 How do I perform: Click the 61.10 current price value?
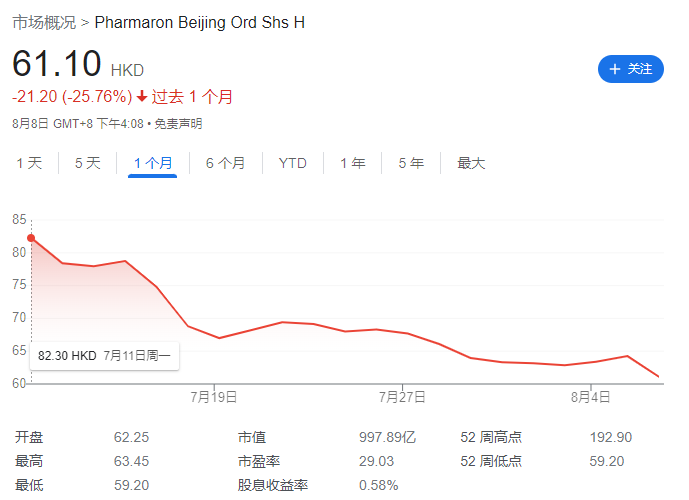click(57, 64)
